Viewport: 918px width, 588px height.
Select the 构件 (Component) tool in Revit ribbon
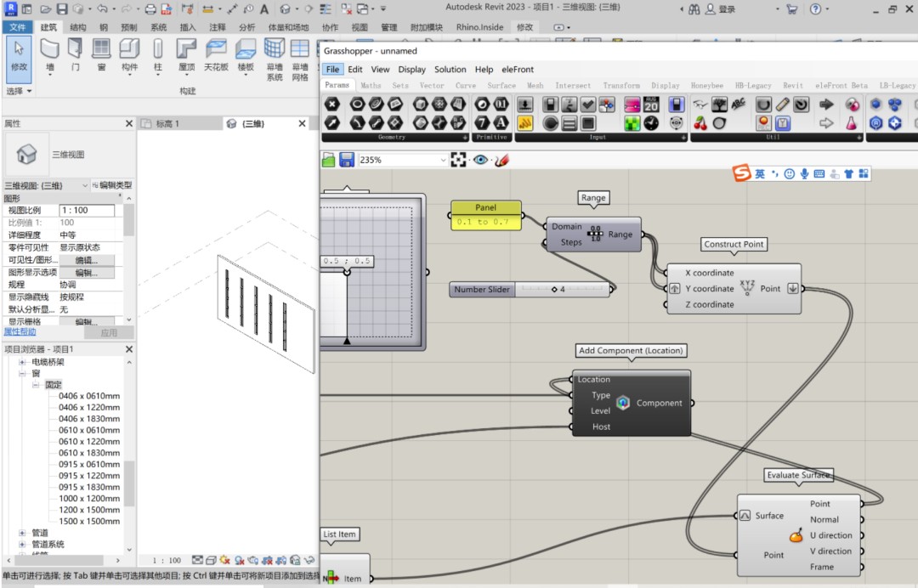[129, 54]
